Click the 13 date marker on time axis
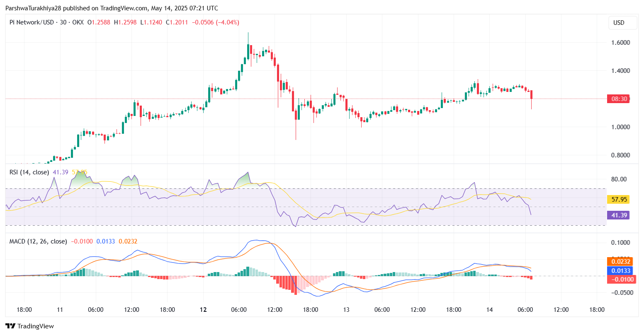The height and width of the screenshot is (335, 644). coord(346,310)
